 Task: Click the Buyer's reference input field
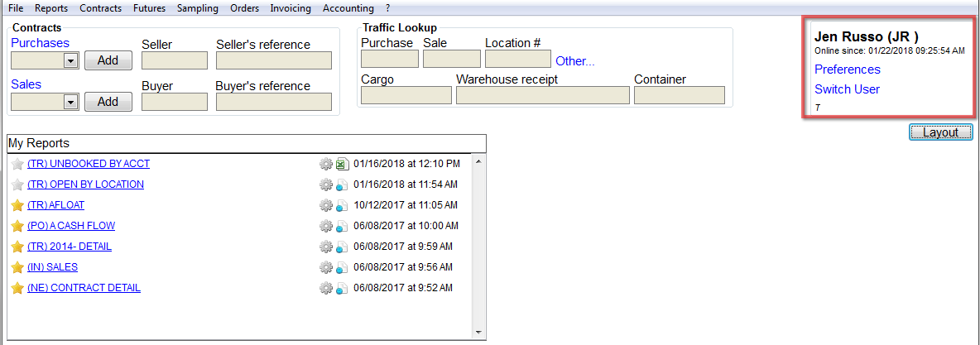tap(274, 102)
